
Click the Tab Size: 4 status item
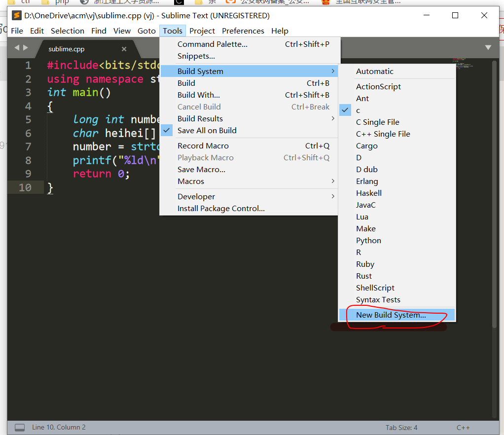tap(401, 428)
